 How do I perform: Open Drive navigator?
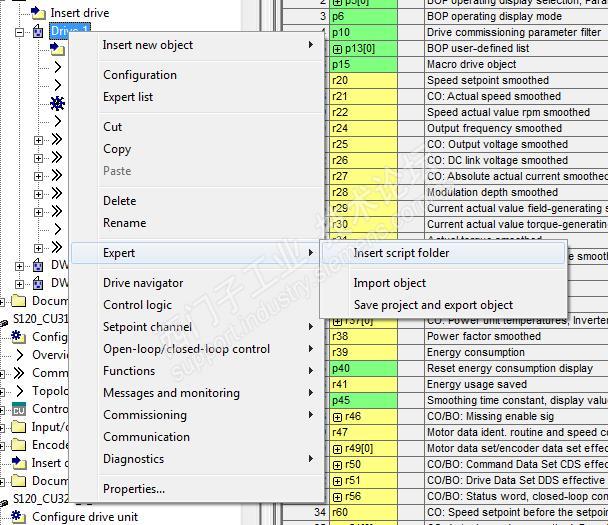point(197,283)
